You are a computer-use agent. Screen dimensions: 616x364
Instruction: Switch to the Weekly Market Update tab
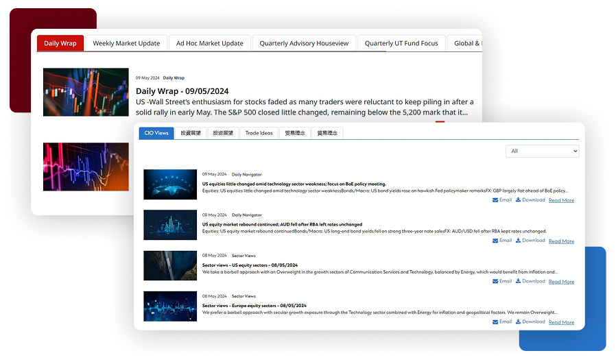[126, 43]
